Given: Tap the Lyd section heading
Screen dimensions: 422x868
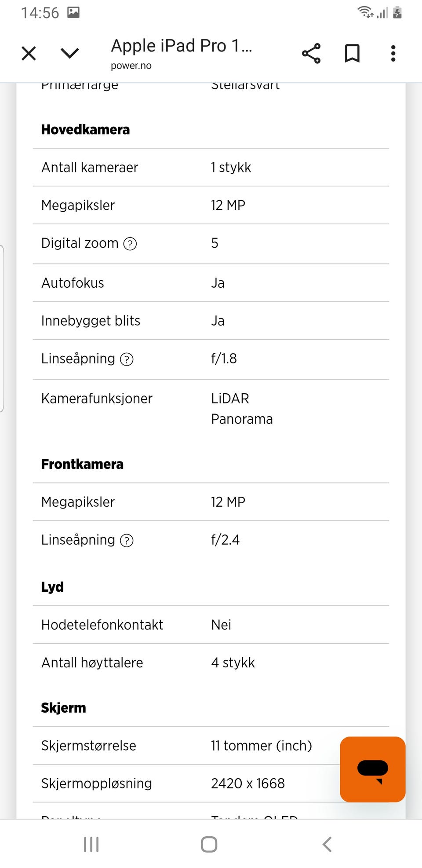Looking at the screenshot, I should pos(52,587).
